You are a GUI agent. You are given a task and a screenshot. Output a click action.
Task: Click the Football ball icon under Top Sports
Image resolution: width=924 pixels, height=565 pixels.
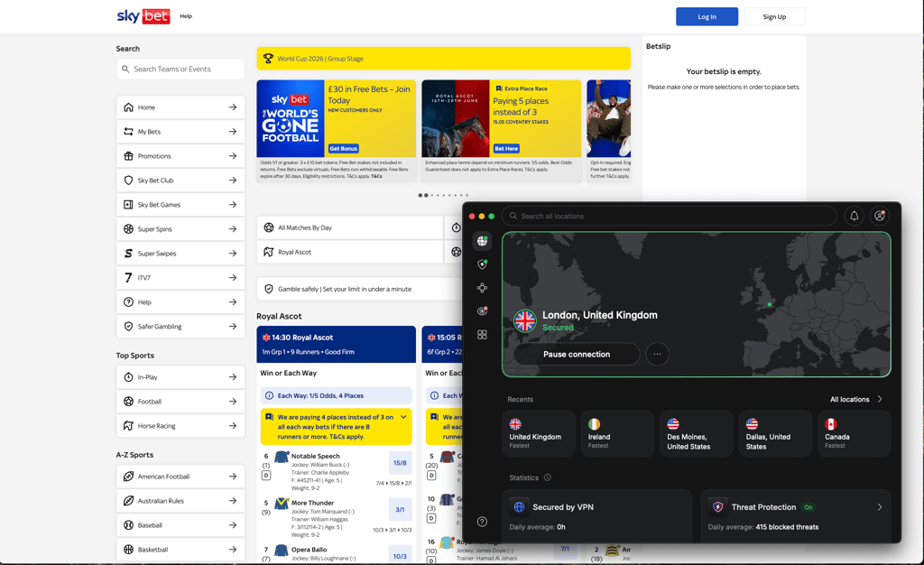(x=128, y=402)
